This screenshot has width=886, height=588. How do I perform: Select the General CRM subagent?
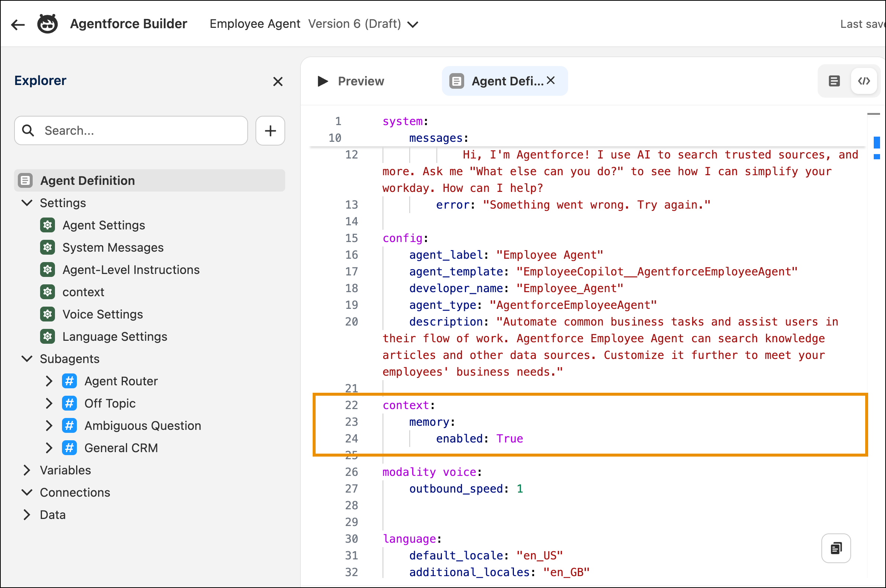click(121, 448)
